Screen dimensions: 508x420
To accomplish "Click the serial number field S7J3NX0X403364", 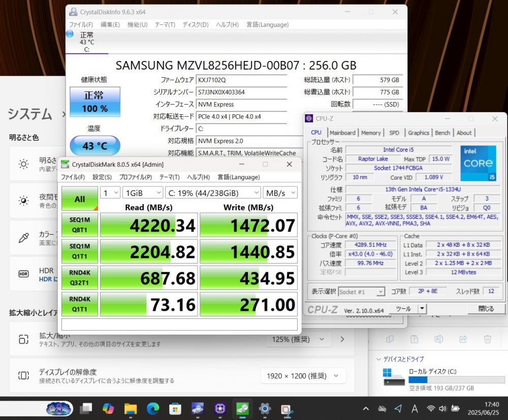I will [242, 92].
